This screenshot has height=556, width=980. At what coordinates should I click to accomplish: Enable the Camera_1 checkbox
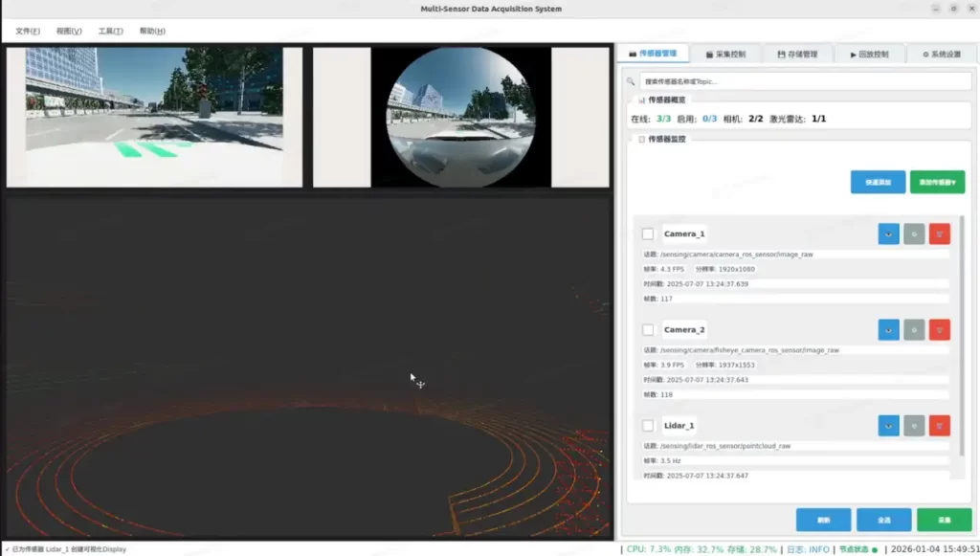[x=648, y=234]
